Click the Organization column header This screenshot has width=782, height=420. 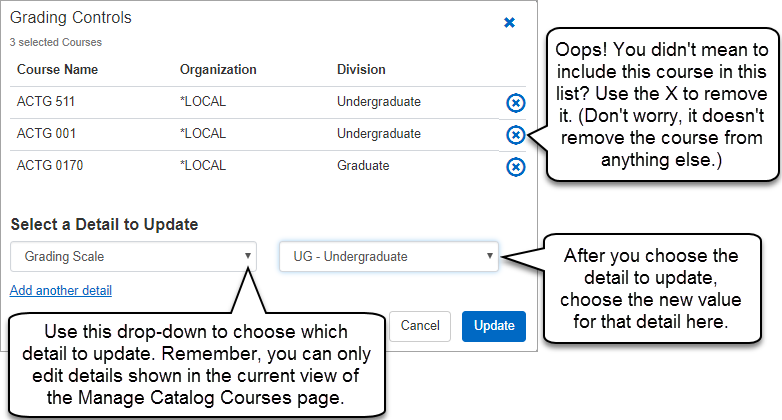218,70
